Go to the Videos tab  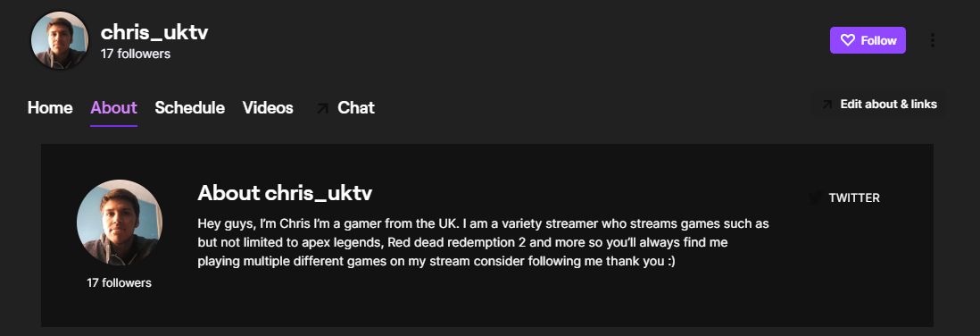268,107
